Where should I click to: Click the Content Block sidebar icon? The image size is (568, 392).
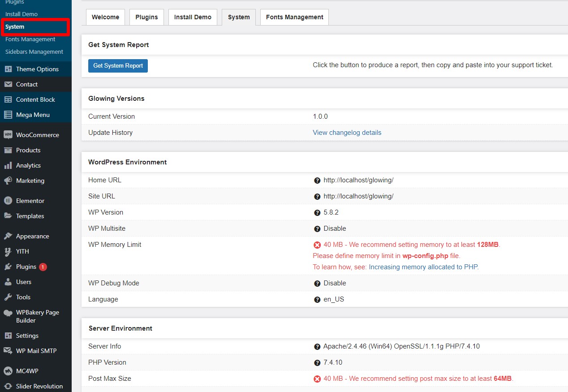[8, 99]
